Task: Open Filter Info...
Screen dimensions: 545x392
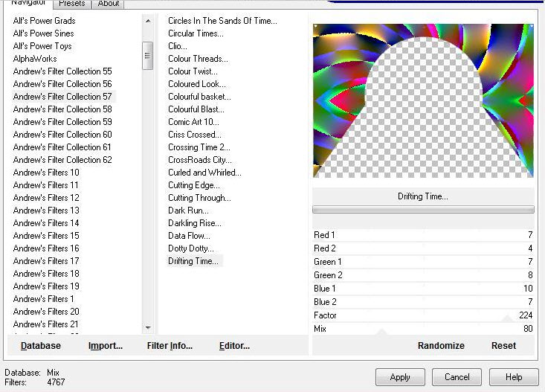Action: click(x=170, y=346)
